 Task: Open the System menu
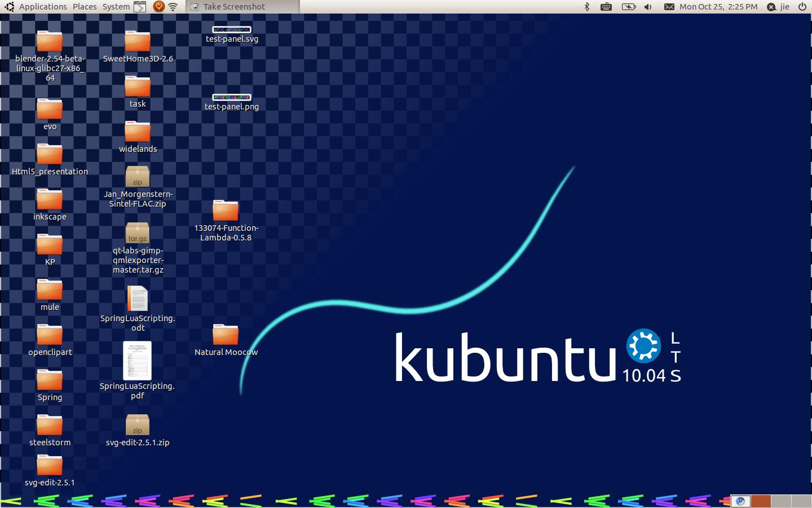pos(116,7)
